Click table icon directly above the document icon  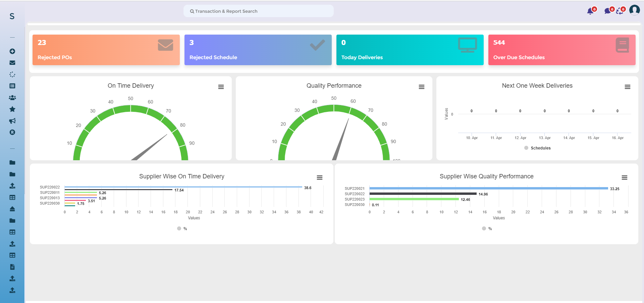pyautogui.click(x=12, y=255)
